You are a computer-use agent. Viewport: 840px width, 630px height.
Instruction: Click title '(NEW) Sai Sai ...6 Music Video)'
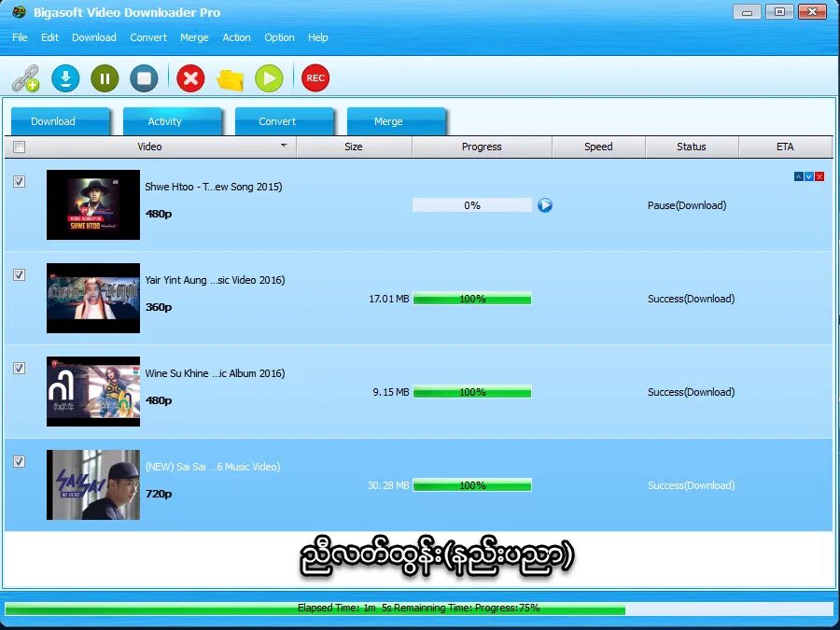click(213, 467)
